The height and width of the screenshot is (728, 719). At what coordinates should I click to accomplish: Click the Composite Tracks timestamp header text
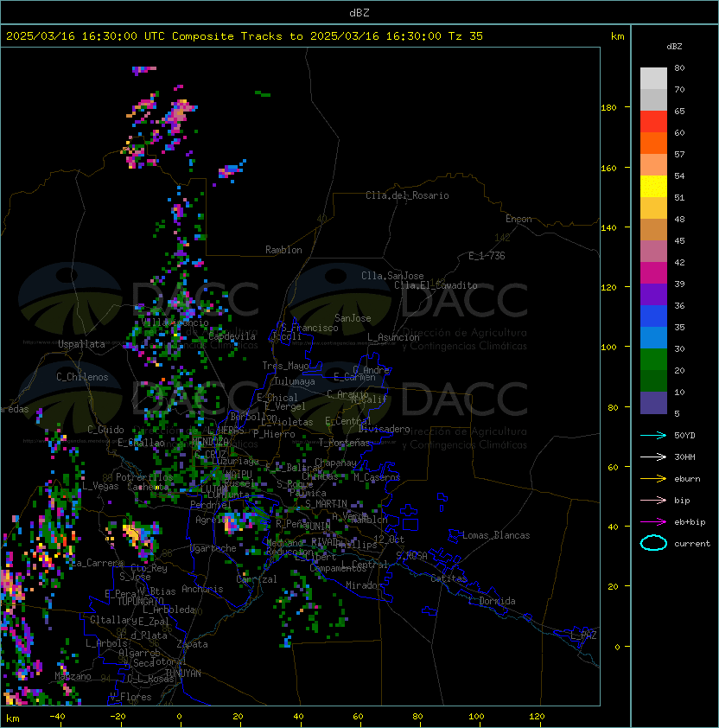[x=245, y=36]
